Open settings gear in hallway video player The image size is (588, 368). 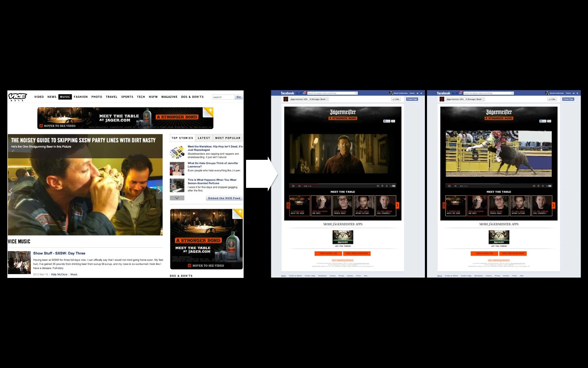[382, 186]
